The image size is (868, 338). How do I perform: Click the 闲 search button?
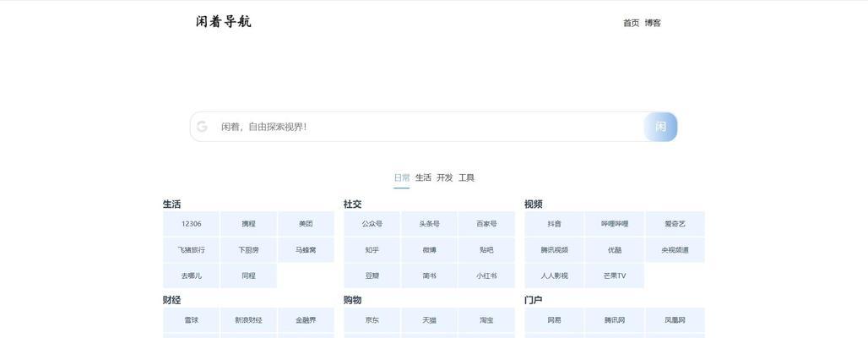661,127
